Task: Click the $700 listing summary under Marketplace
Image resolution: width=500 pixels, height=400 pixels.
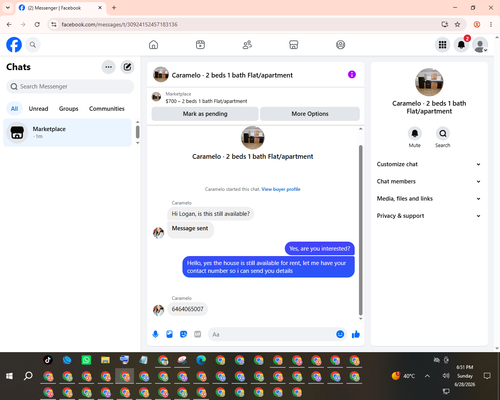Action: click(206, 101)
